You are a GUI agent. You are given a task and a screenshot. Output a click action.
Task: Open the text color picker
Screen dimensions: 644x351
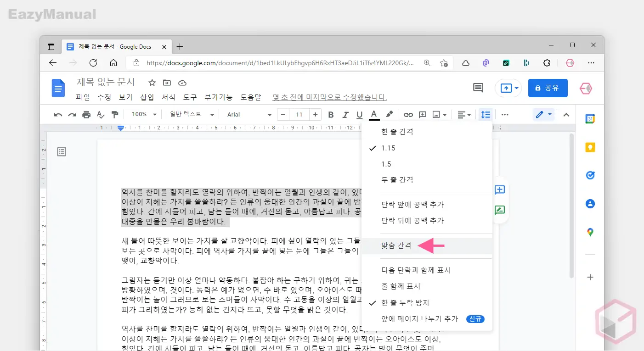tap(374, 115)
